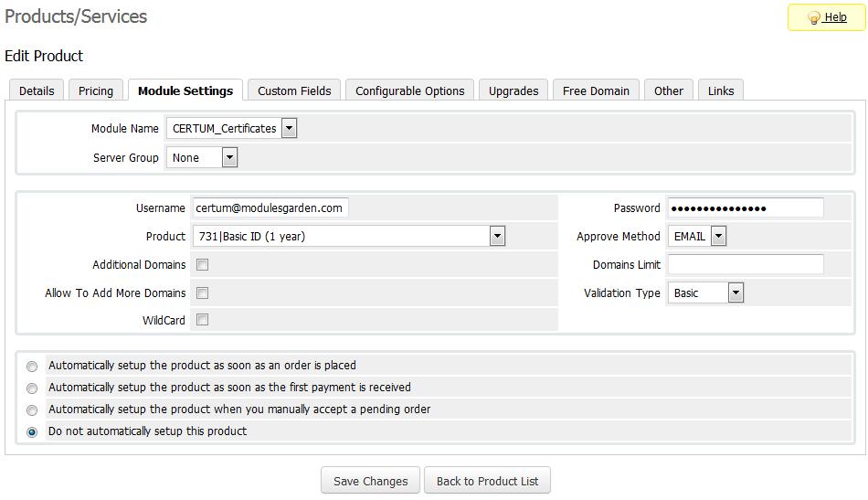This screenshot has height=500, width=868.
Task: Expand the Validation Type dropdown
Action: click(705, 293)
